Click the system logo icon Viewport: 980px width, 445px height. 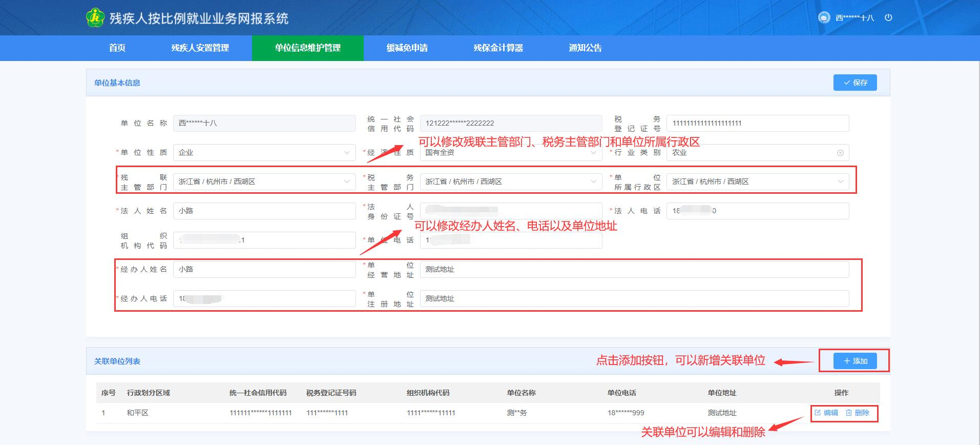pyautogui.click(x=95, y=18)
